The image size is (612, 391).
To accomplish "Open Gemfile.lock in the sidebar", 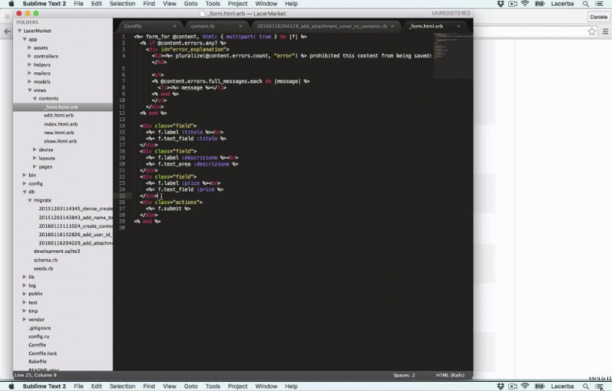I will (43, 353).
